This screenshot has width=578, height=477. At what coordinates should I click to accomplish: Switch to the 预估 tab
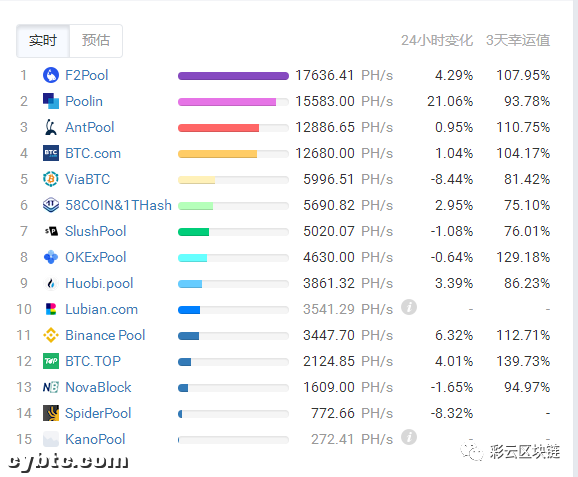coord(96,41)
